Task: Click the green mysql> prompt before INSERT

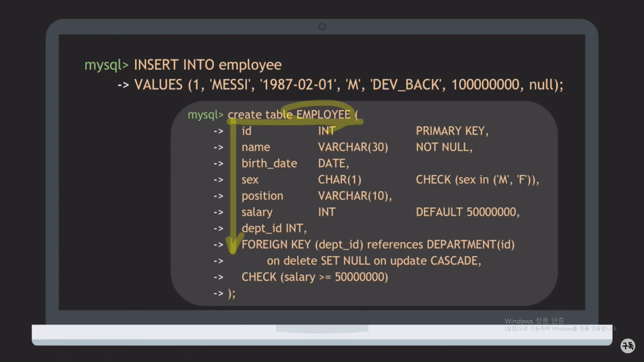Action: [x=106, y=65]
